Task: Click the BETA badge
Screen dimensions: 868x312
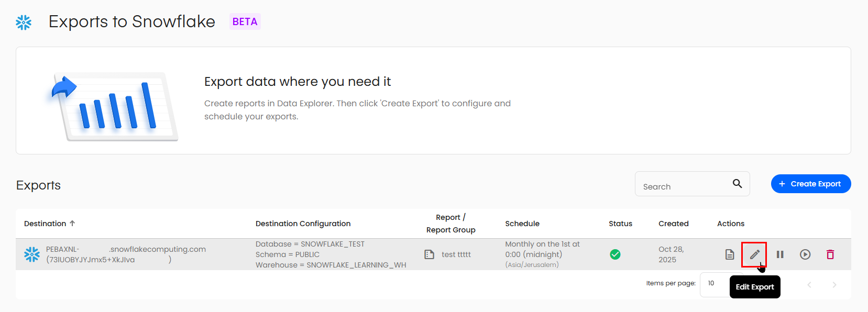Action: click(x=245, y=21)
